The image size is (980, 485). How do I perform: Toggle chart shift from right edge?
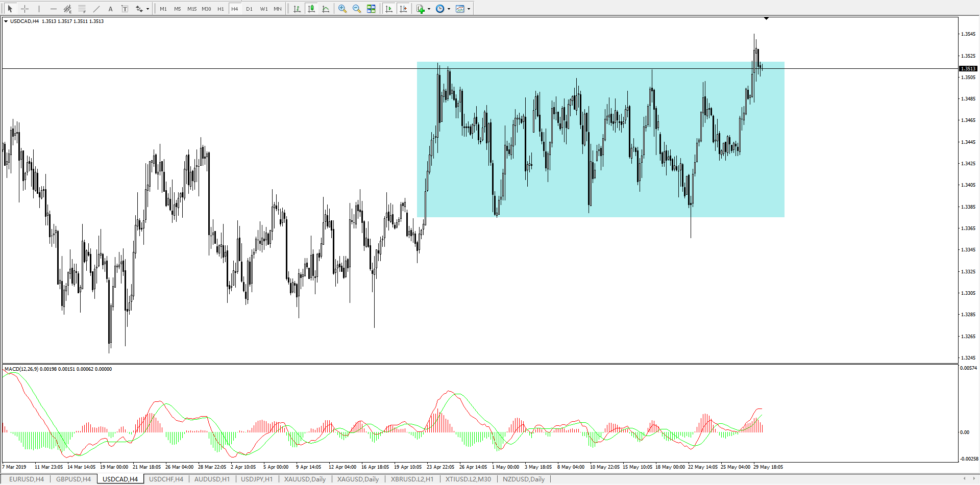[403, 9]
